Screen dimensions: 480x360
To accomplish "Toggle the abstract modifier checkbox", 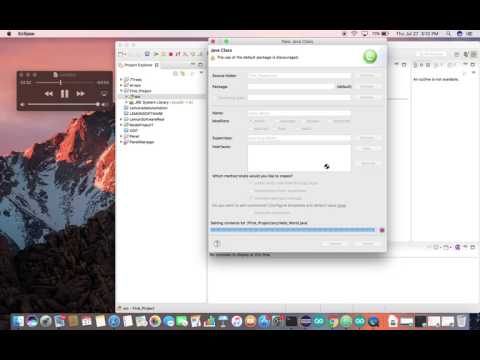I will click(252, 129).
